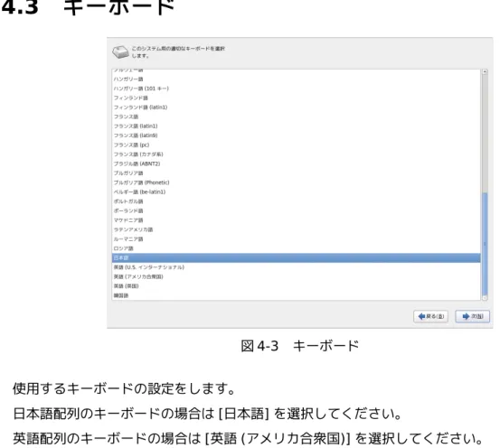Image resolution: width=500 pixels, height=448 pixels.
Task: Click the gray scrollbar track above the thumb
Action: [485, 134]
